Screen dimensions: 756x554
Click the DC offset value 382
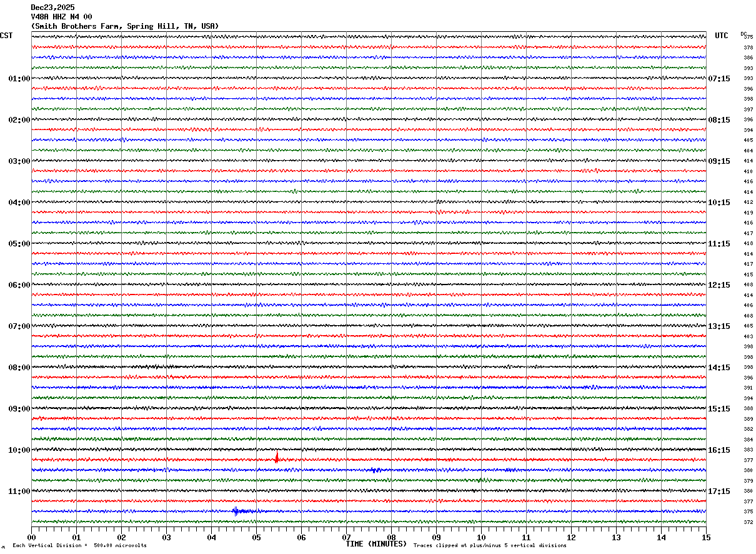(748, 430)
